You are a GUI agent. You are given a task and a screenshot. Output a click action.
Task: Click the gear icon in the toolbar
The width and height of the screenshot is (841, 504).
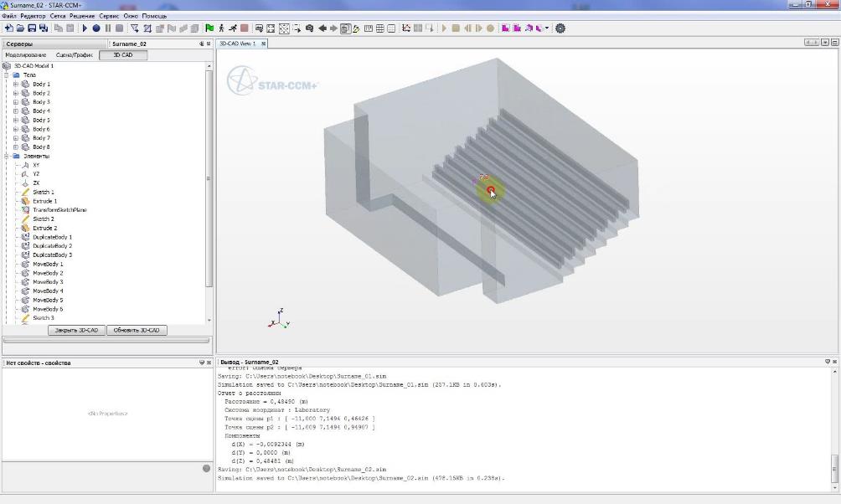point(560,28)
